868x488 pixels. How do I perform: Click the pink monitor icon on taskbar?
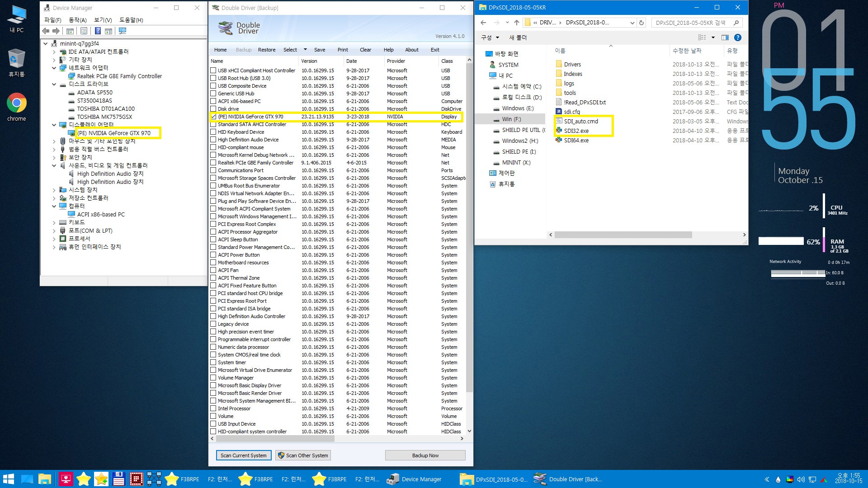66,479
